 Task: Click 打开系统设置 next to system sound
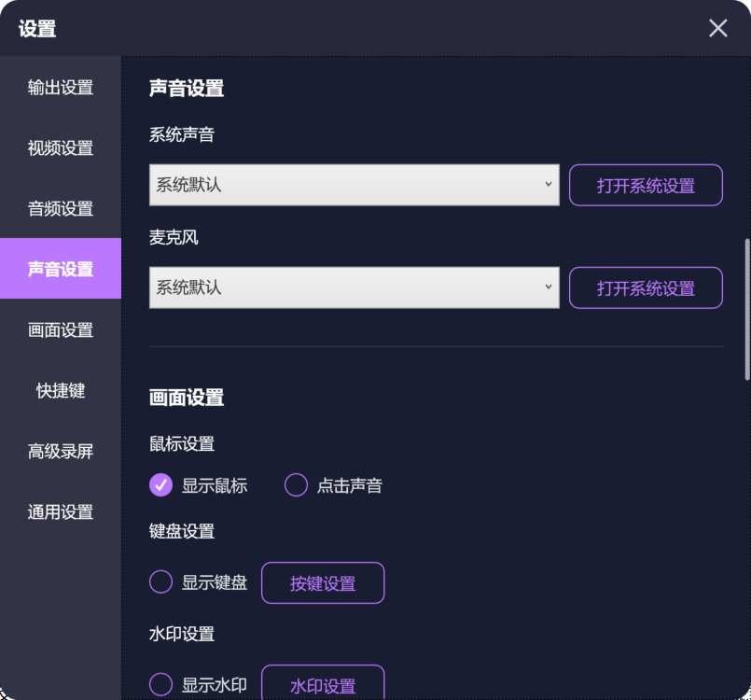coord(646,185)
